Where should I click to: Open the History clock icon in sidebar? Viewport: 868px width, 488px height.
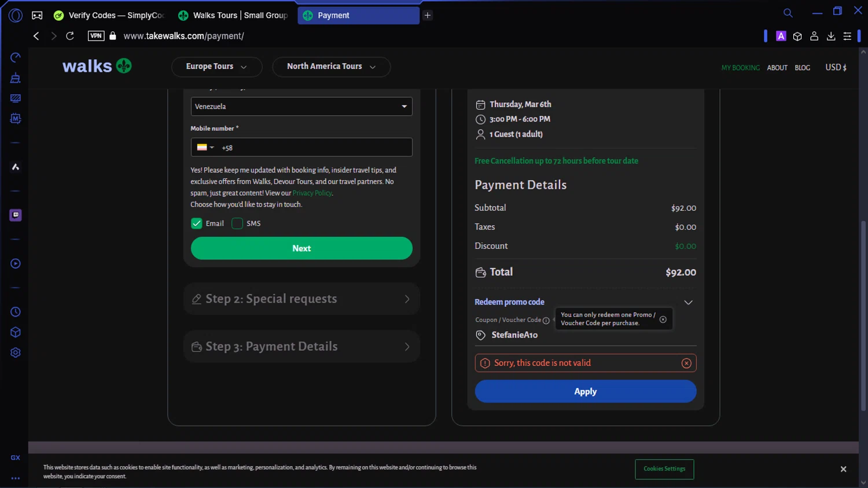click(x=16, y=312)
